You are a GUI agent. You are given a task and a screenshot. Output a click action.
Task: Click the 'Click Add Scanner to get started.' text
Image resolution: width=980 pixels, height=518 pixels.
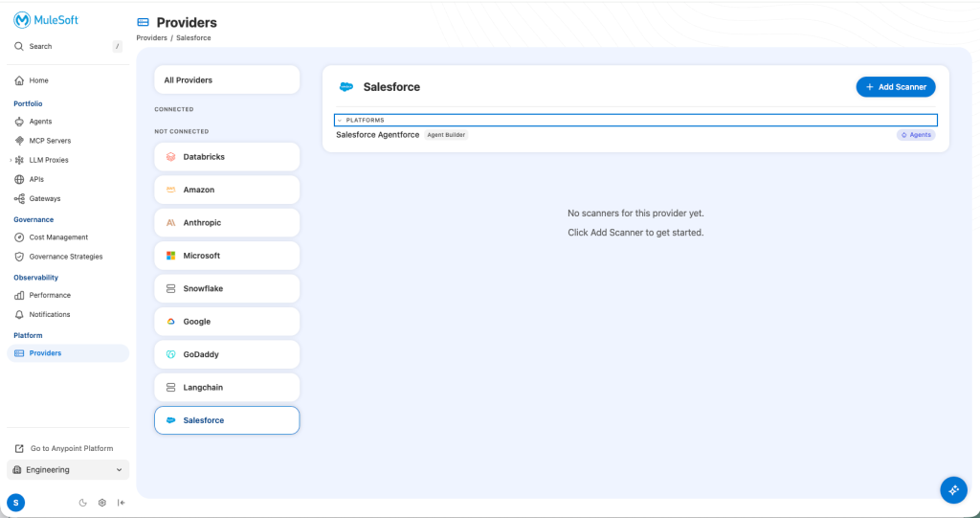[635, 233]
